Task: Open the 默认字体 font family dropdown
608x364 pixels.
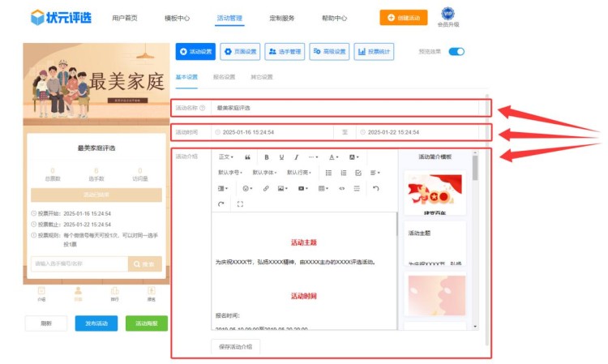Action: 266,173
